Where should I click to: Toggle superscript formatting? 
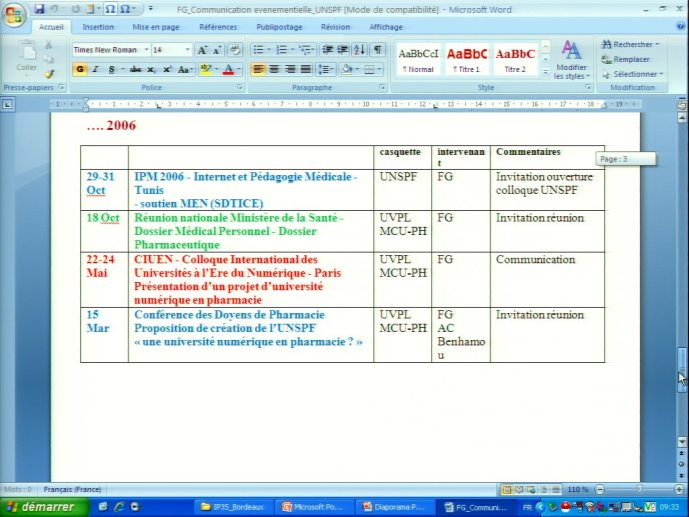(167, 69)
